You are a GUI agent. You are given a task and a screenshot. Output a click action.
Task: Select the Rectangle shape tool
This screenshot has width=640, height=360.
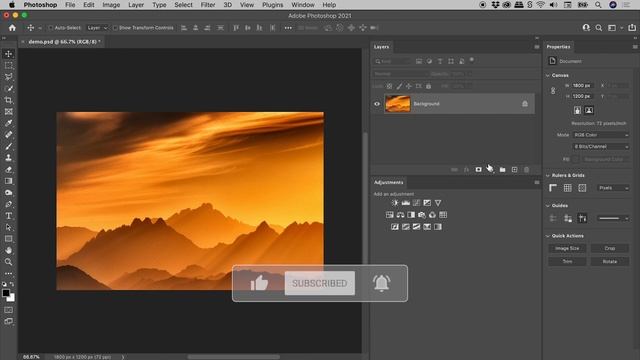tap(8, 239)
